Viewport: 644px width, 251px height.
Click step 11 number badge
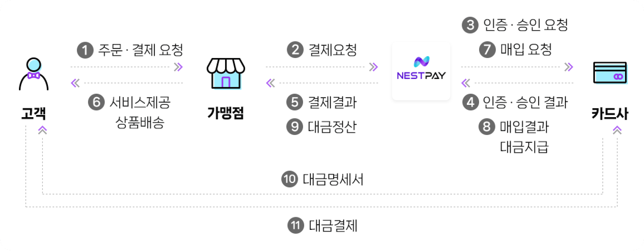[296, 225]
